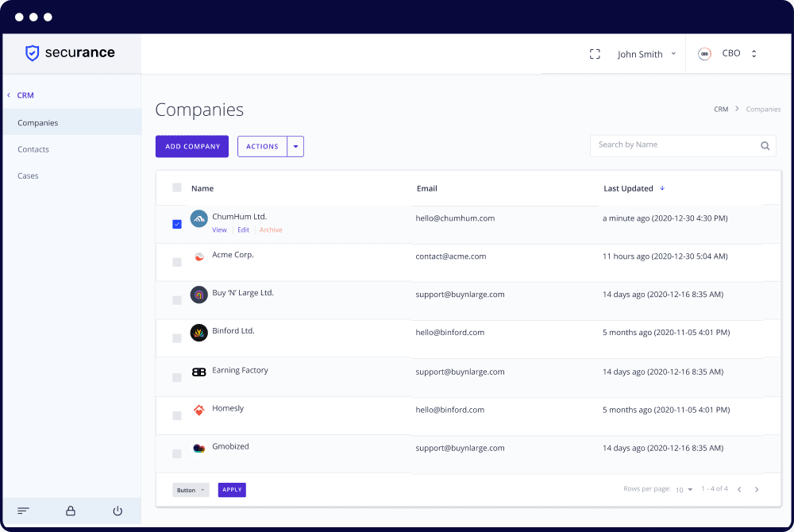Click the power logout icon
This screenshot has height=532, width=794.
tap(118, 511)
